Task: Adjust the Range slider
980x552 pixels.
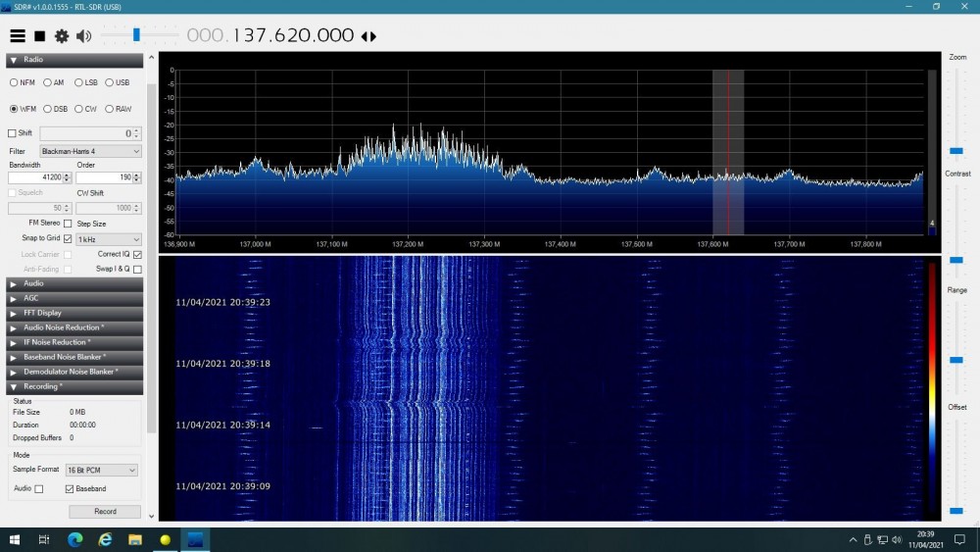Action: pos(956,360)
